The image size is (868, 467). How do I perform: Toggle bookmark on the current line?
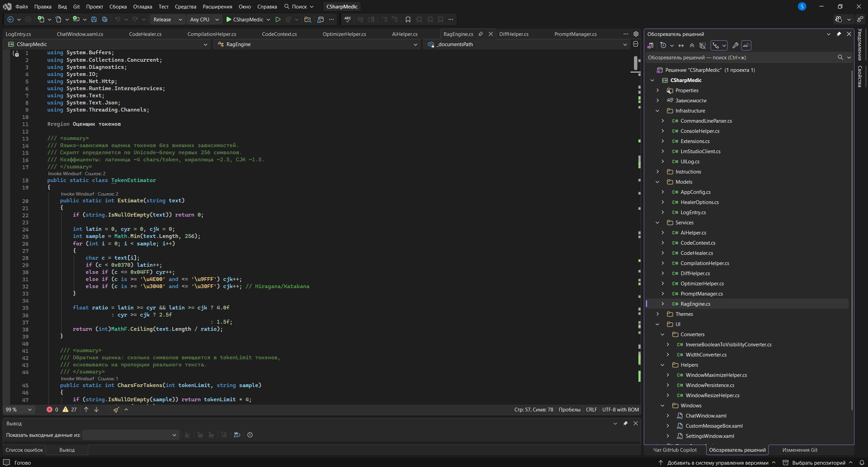[x=408, y=20]
